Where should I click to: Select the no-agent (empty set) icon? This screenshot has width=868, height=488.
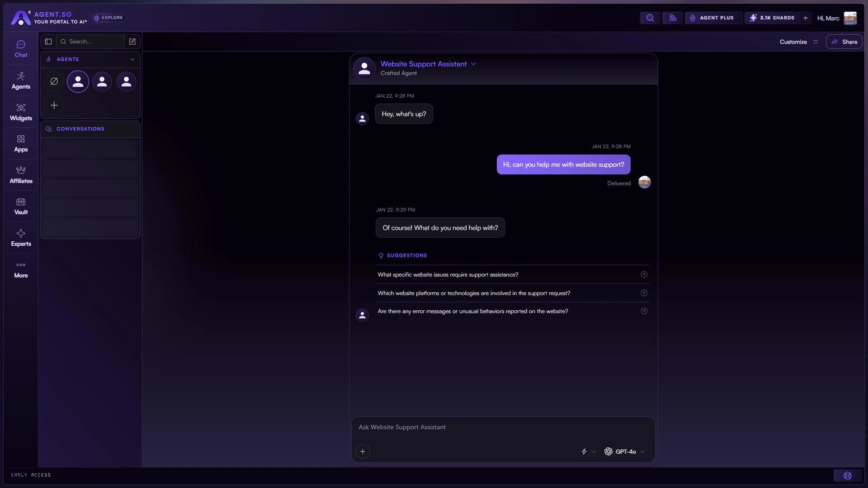(54, 82)
